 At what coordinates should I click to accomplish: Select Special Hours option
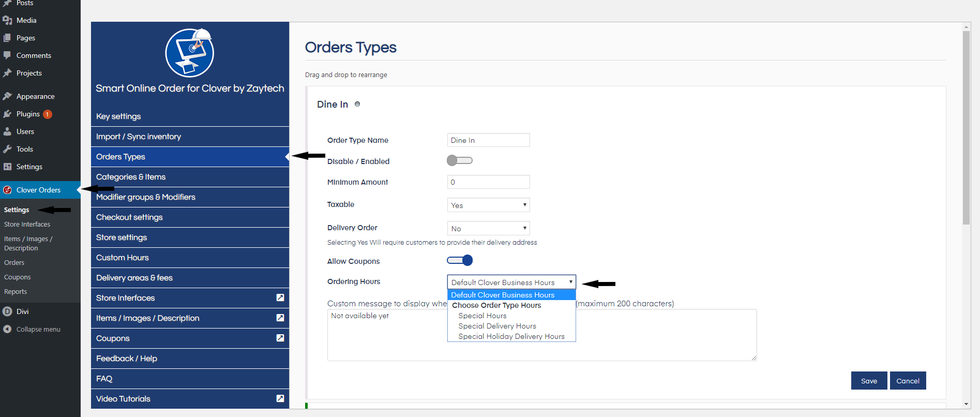pos(511,316)
